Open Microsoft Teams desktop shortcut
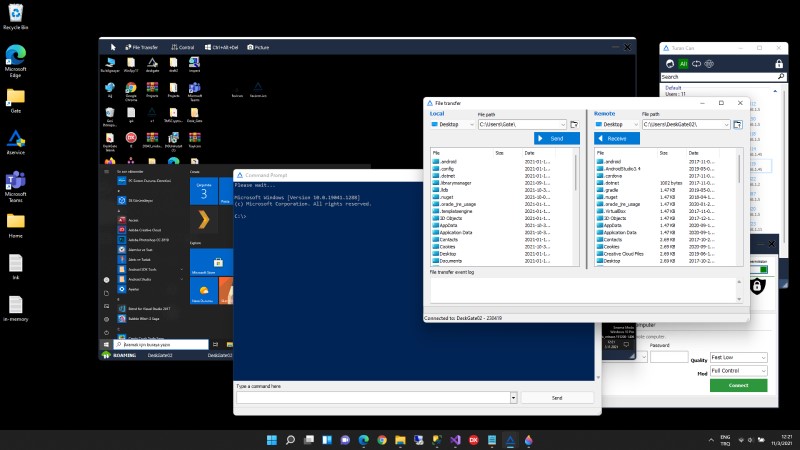Viewport: 800px width, 450px height. pos(15,186)
